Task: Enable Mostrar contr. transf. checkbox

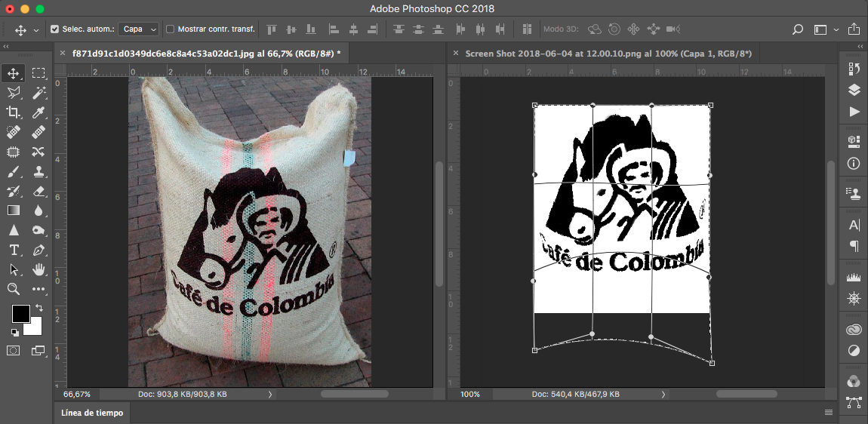Action: point(170,29)
